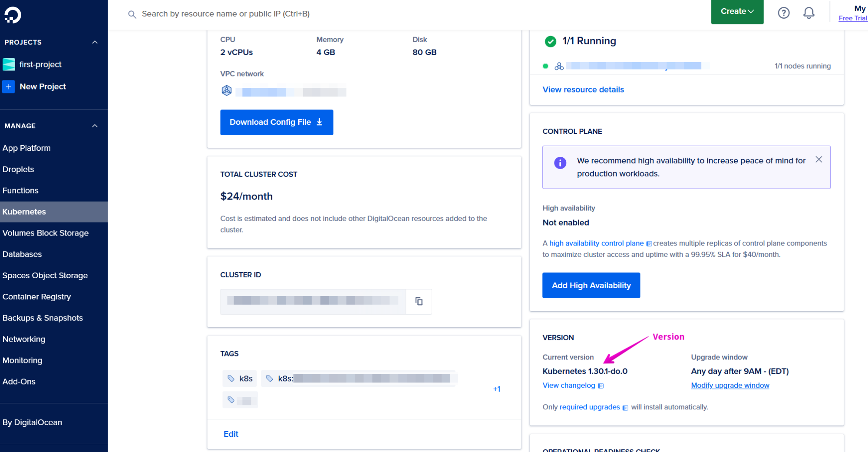868x452 pixels.
Task: Select Kubernetes in sidebar
Action: [54, 212]
